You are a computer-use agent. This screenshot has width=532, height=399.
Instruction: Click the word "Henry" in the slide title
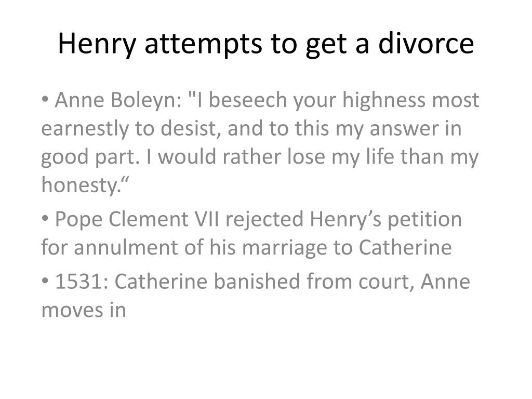pyautogui.click(x=97, y=45)
